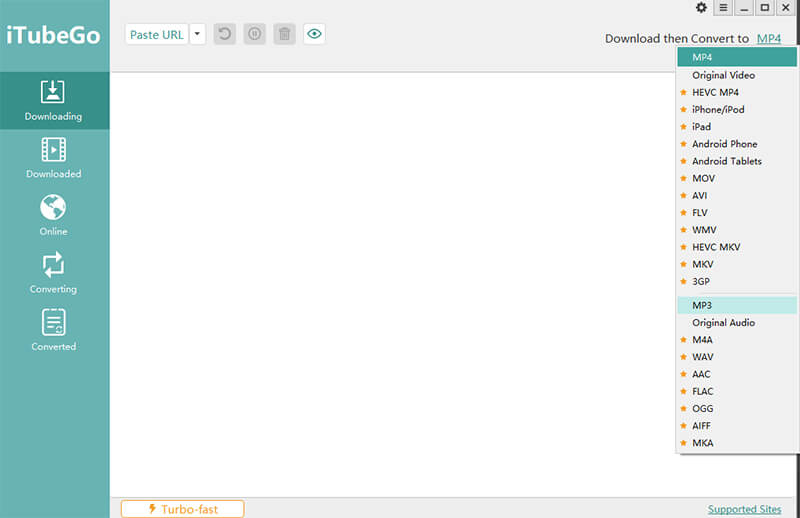Select MP4 in the format list
The width and height of the screenshot is (800, 518).
737,57
